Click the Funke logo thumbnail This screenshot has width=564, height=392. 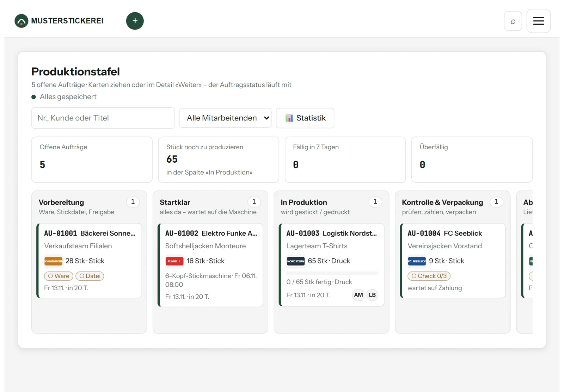(174, 261)
